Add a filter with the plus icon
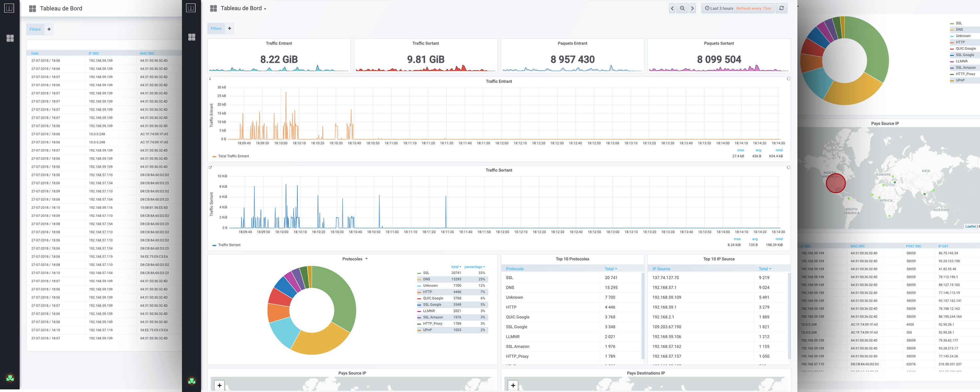Viewport: 980px width, 392px height. 229,28
